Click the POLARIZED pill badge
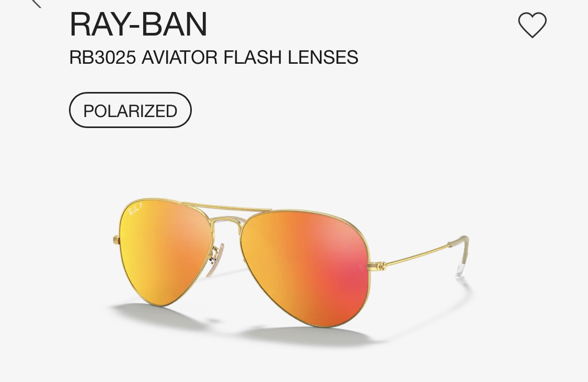Viewport: 588px width, 382px height. (x=130, y=110)
